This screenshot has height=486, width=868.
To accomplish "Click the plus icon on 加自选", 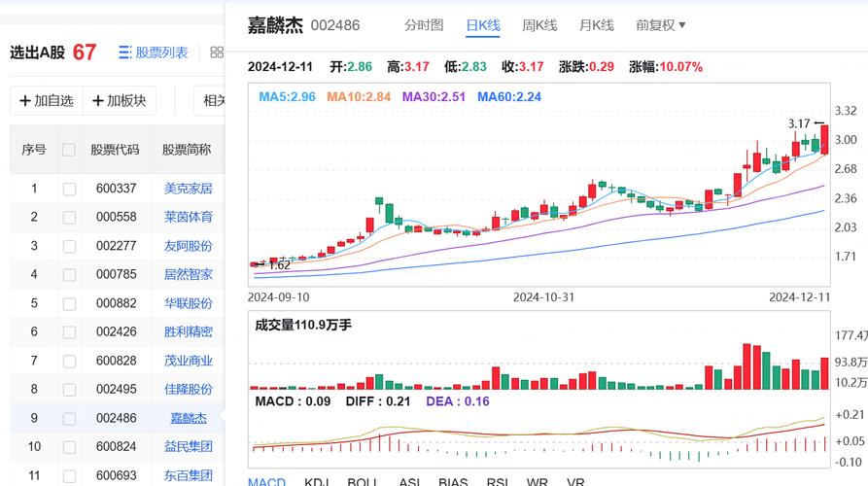I will coord(25,100).
